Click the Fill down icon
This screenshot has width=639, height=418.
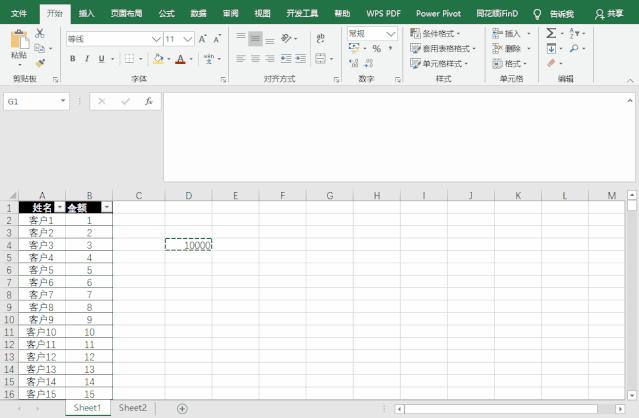click(x=551, y=48)
